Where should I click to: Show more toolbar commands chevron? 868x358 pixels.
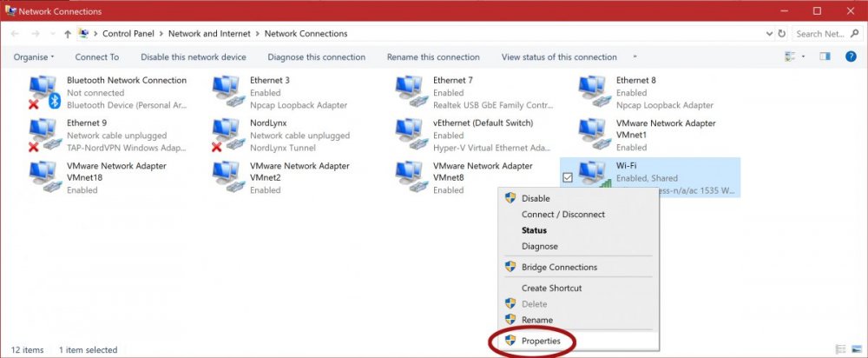point(635,56)
